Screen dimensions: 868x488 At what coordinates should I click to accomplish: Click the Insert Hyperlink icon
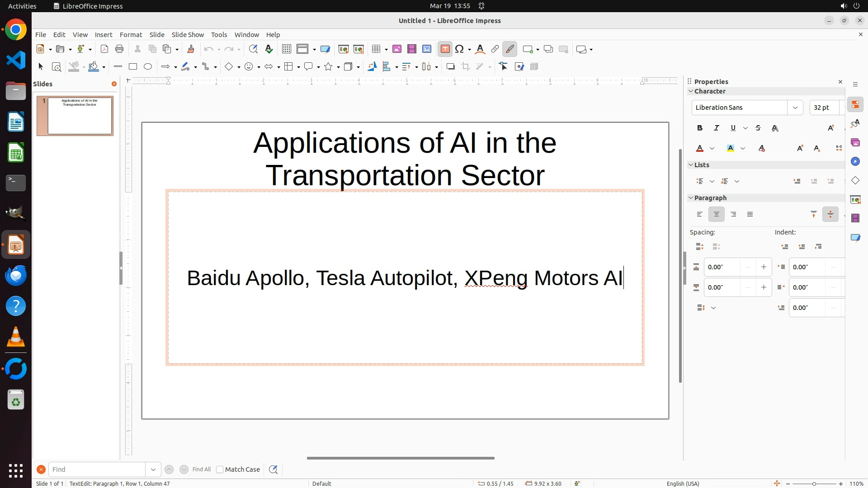coord(495,49)
